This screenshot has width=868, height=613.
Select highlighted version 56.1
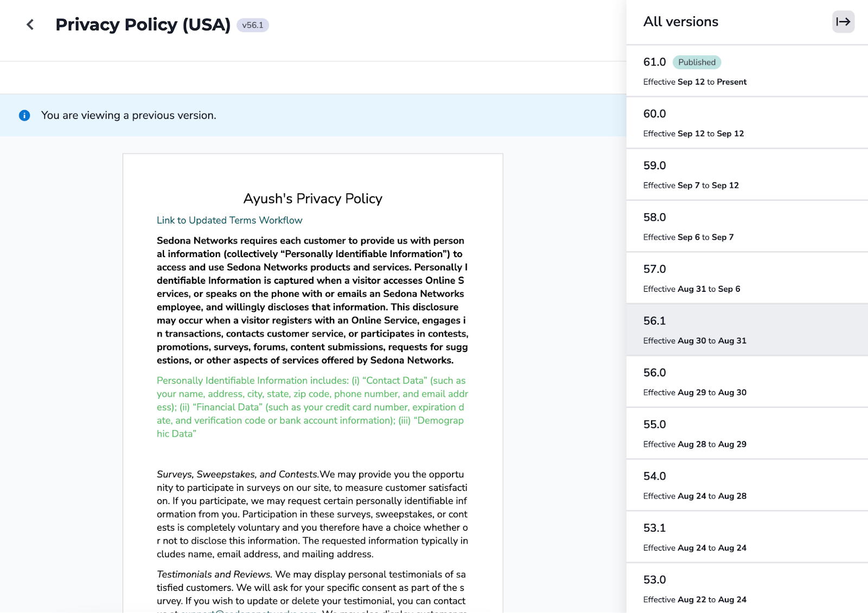(x=747, y=330)
